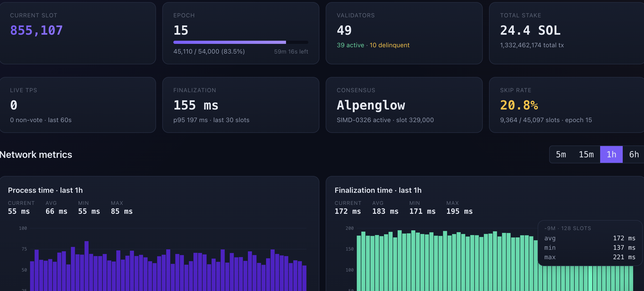Click the Alpenglow consensus name
Viewport: 644px width, 291px height.
click(x=371, y=105)
